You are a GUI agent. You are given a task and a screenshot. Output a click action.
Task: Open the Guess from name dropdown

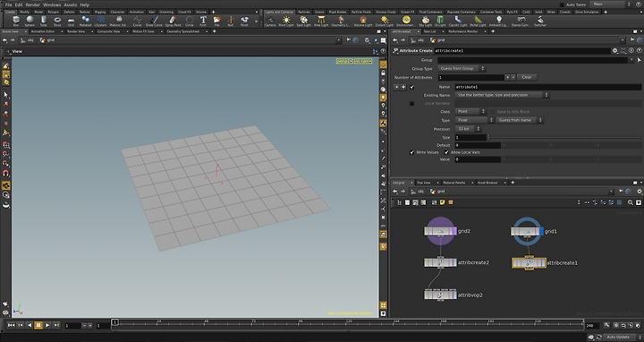(520, 120)
